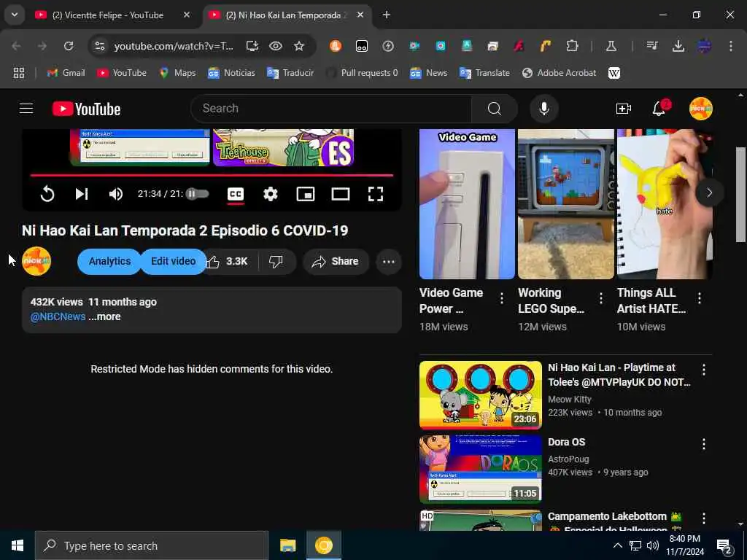Click the red video progress bar
This screenshot has height=560, width=747.
tap(212, 175)
